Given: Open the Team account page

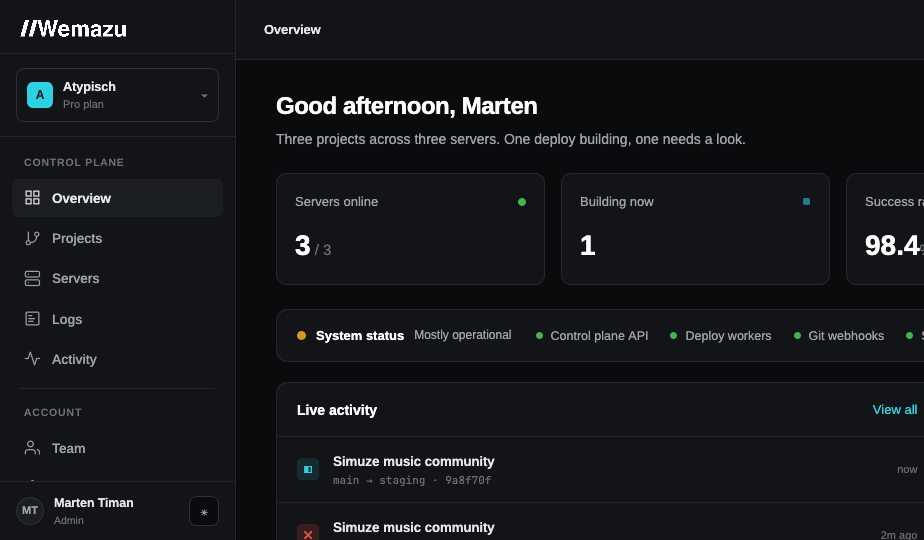Looking at the screenshot, I should coord(117,448).
